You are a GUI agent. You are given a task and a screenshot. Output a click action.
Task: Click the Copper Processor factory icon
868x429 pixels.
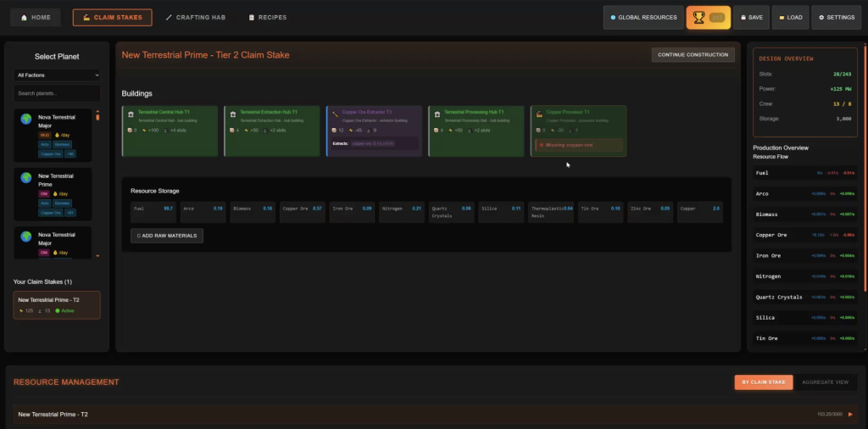tap(539, 113)
